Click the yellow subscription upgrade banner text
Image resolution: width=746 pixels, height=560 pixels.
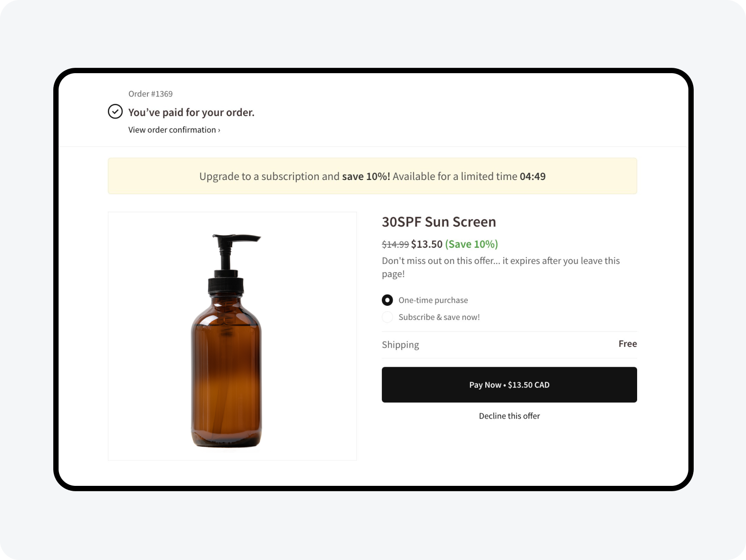coord(269,177)
